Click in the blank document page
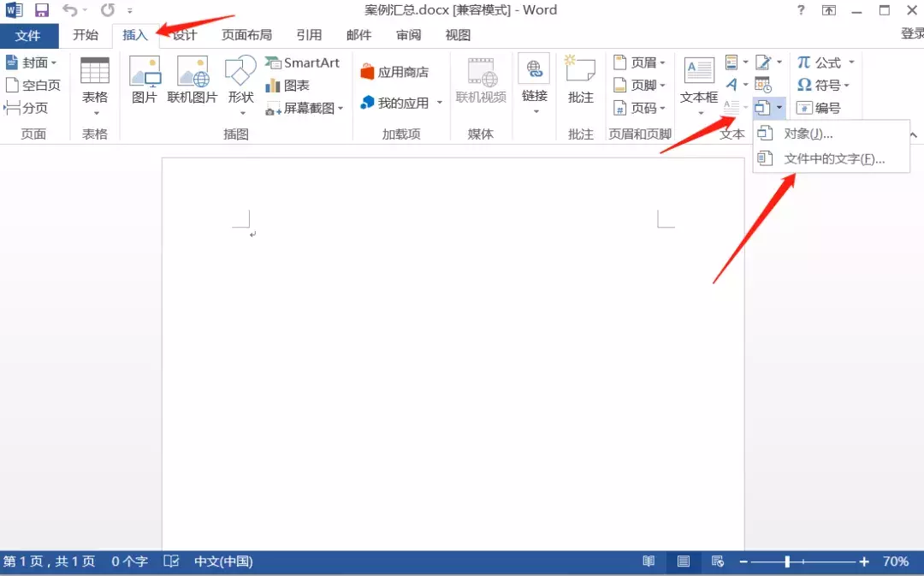Screen dimensions: 924x576 453,353
